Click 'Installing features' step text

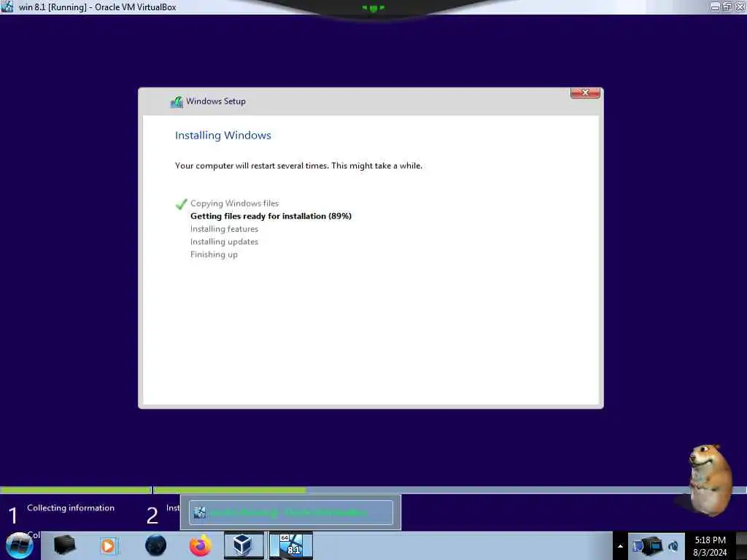pos(224,229)
